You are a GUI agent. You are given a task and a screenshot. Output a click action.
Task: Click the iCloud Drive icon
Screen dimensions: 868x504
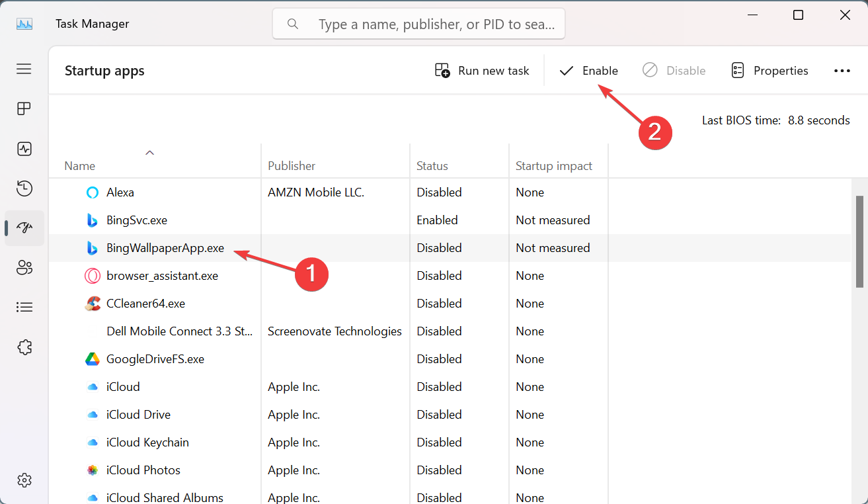(x=92, y=415)
